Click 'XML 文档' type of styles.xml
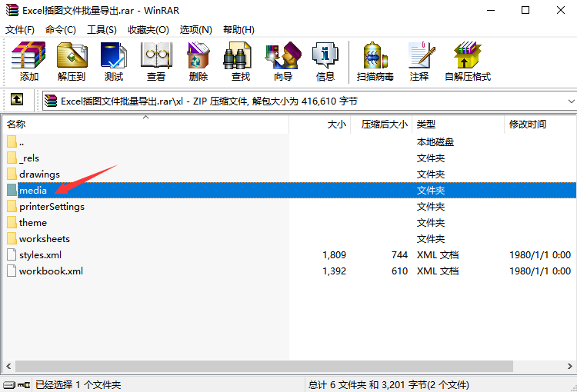This screenshot has height=392, width=577. pyautogui.click(x=438, y=255)
